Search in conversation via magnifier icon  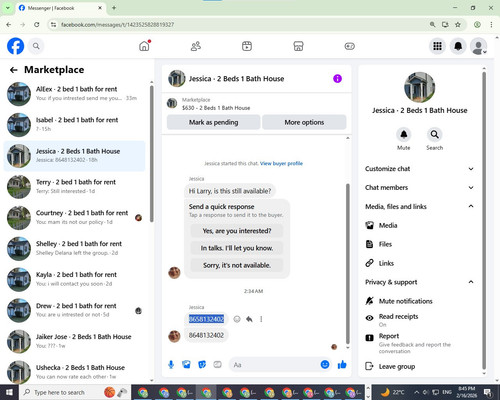coord(434,135)
